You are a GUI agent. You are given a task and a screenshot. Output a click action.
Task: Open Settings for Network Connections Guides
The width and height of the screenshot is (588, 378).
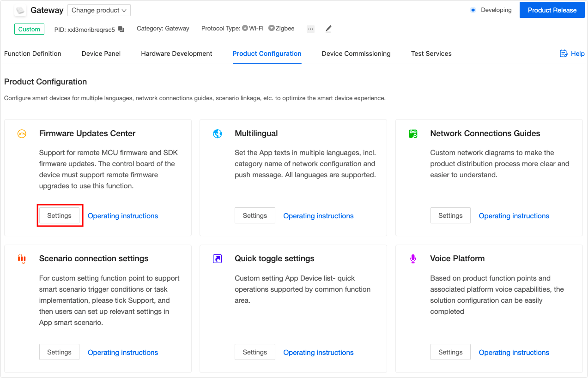450,216
